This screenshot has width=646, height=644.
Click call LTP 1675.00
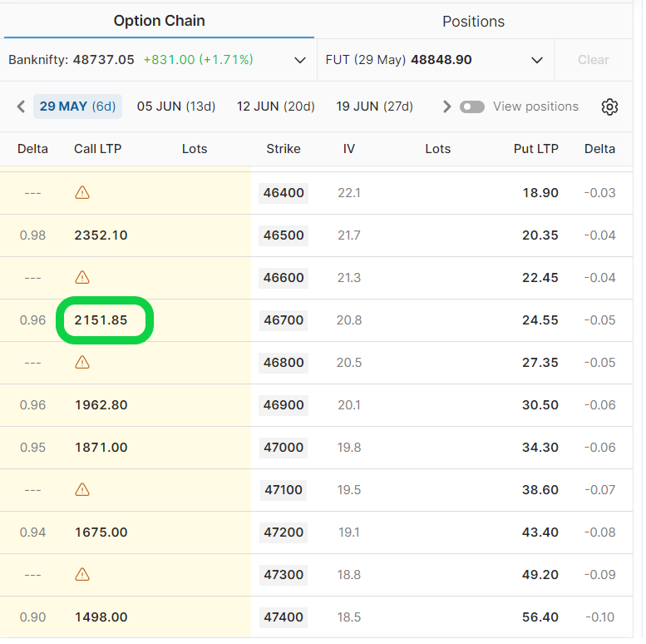101,533
